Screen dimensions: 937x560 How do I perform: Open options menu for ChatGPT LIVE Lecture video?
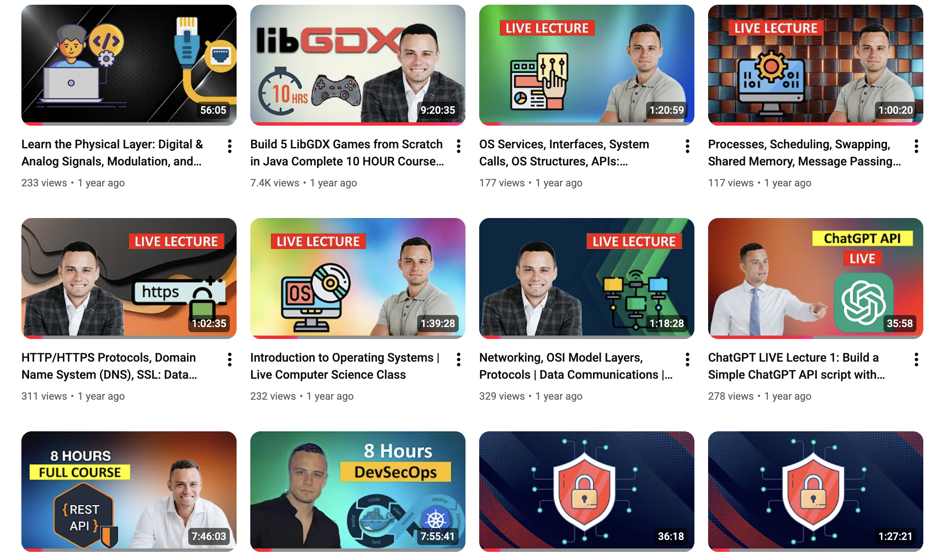click(916, 360)
